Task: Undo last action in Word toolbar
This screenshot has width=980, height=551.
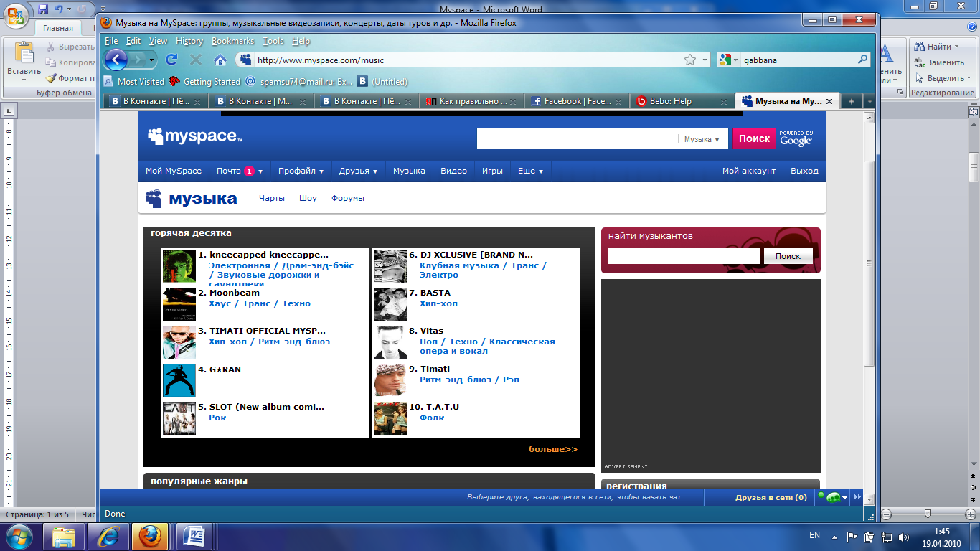Action: [59, 9]
